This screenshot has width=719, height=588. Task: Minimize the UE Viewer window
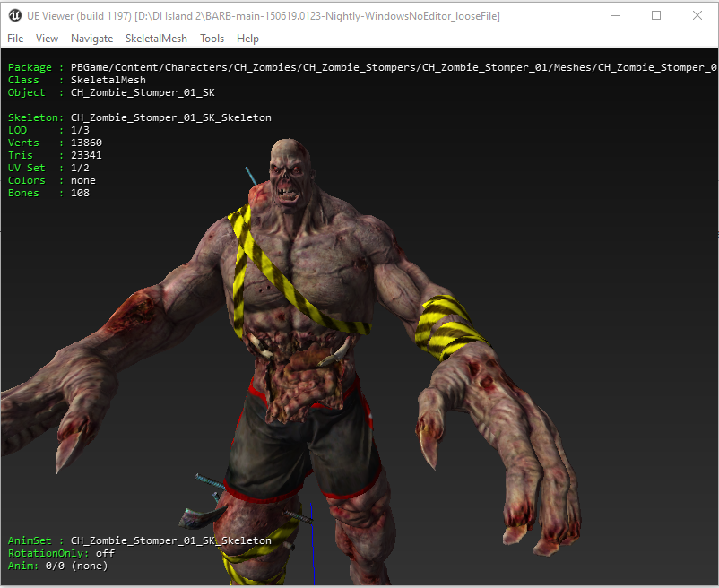[616, 15]
